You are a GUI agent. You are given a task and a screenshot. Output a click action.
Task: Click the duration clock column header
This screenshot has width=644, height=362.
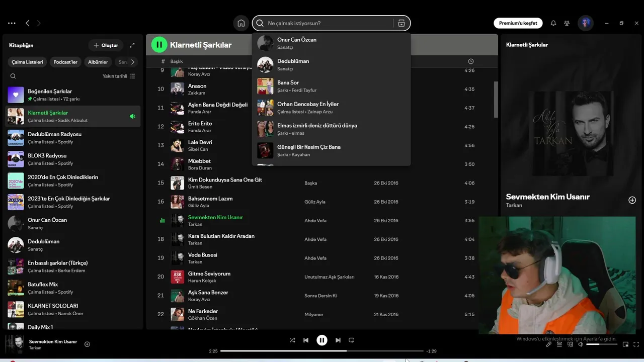(x=471, y=61)
